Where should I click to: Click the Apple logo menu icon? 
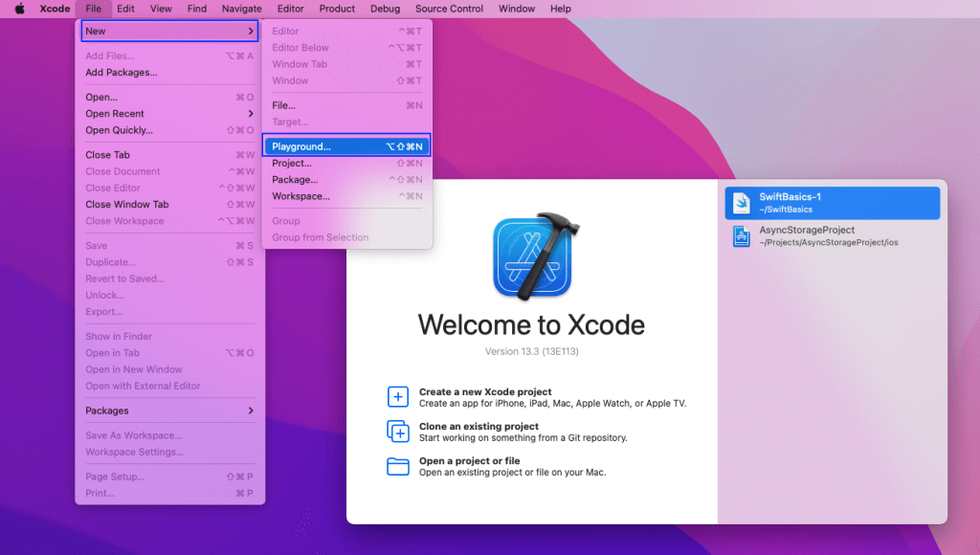point(19,9)
